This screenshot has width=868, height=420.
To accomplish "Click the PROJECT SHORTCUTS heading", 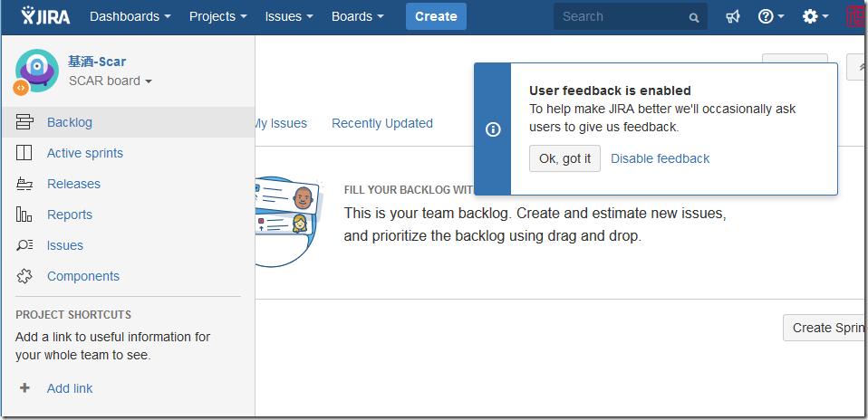I will click(x=73, y=315).
